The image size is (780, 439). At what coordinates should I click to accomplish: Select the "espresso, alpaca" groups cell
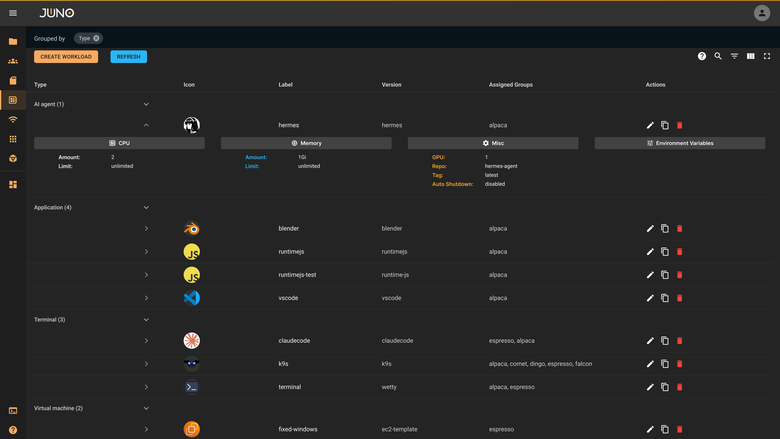click(511, 341)
